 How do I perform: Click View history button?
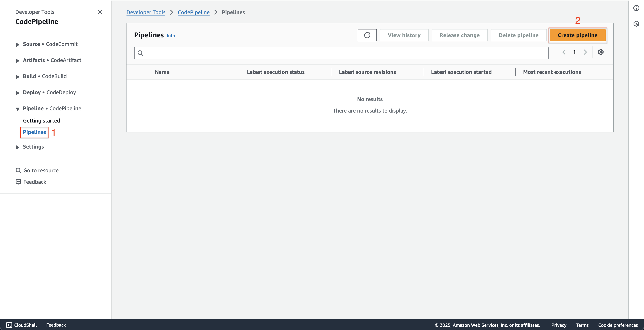[x=404, y=35]
